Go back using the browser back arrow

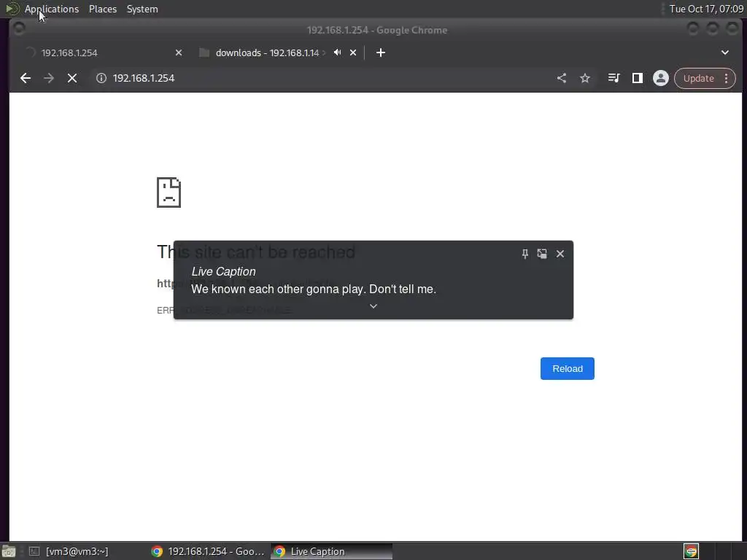[x=26, y=78]
